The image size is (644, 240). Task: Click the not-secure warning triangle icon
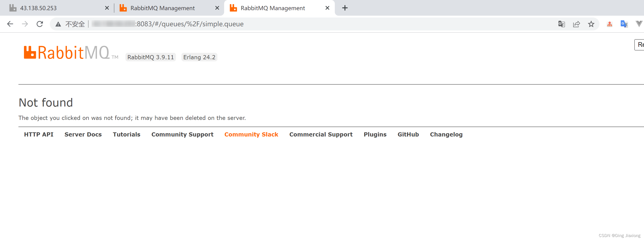coord(58,24)
